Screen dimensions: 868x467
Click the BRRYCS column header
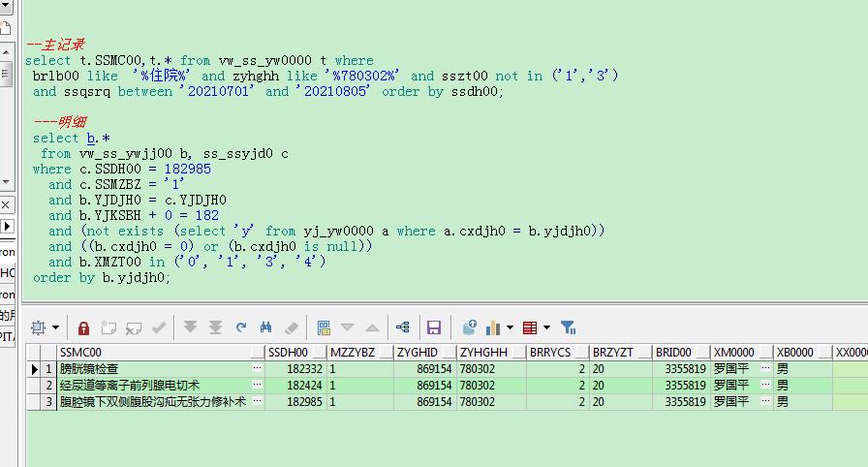[x=557, y=353]
